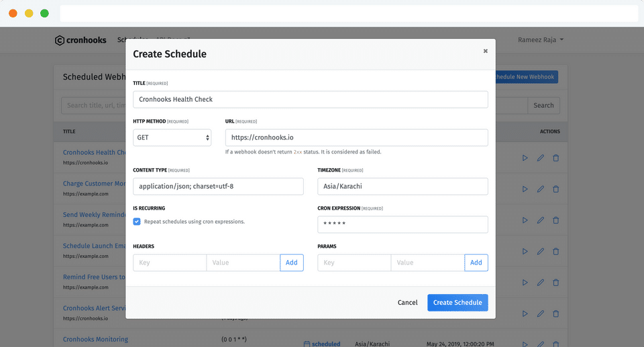Run the Schedule Launch Email webhook

(525, 251)
